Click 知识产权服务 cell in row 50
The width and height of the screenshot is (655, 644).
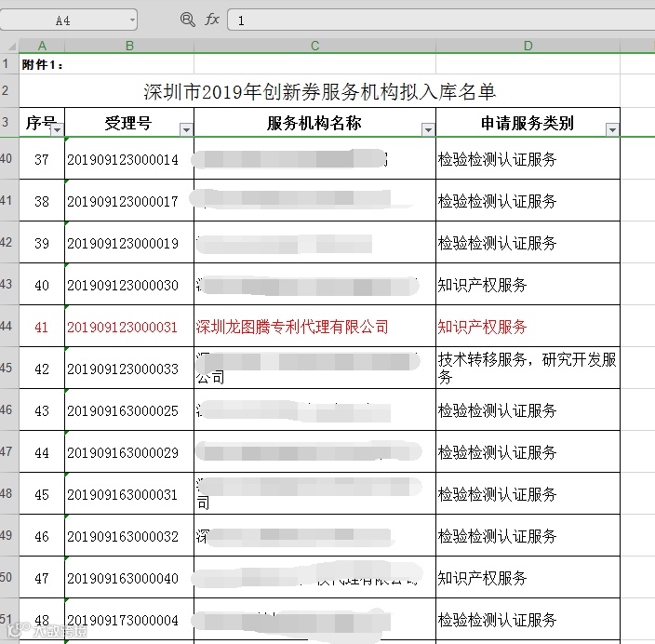coord(528,578)
